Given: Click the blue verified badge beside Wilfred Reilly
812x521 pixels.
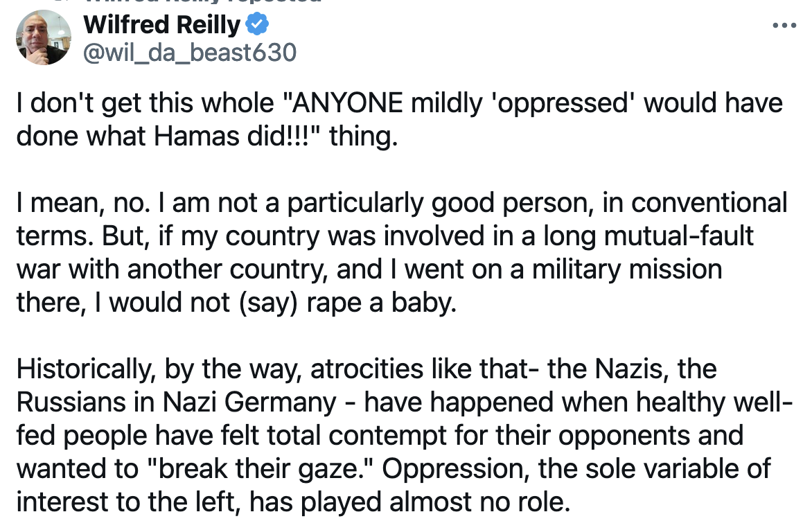Looking at the screenshot, I should [x=258, y=25].
